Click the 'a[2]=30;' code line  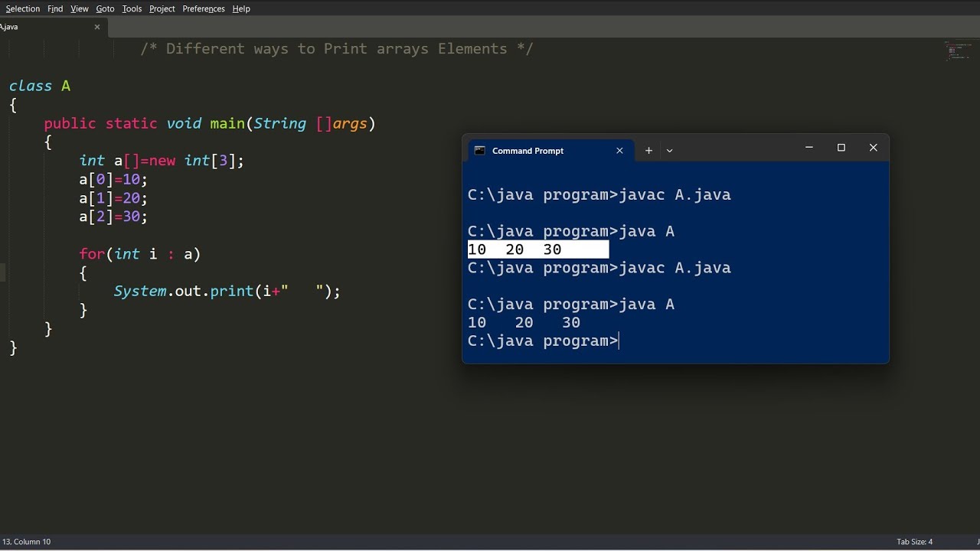[x=113, y=217]
